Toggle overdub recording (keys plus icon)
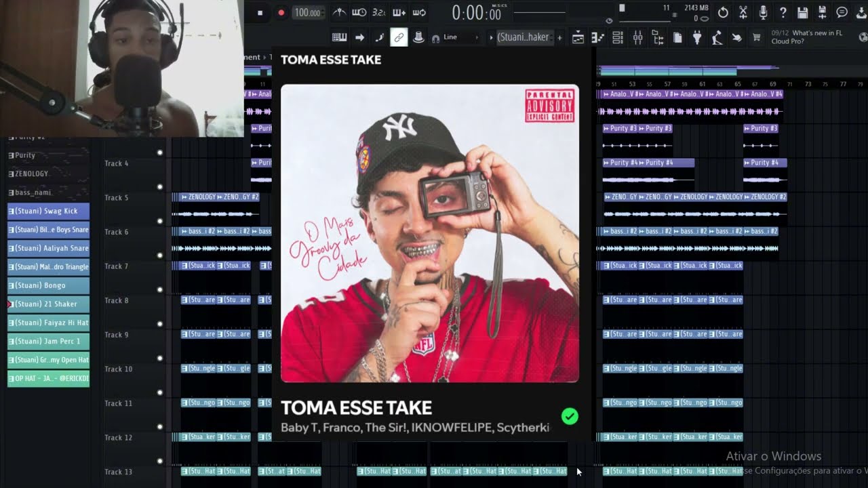Image resolution: width=868 pixels, height=488 pixels. click(x=399, y=12)
